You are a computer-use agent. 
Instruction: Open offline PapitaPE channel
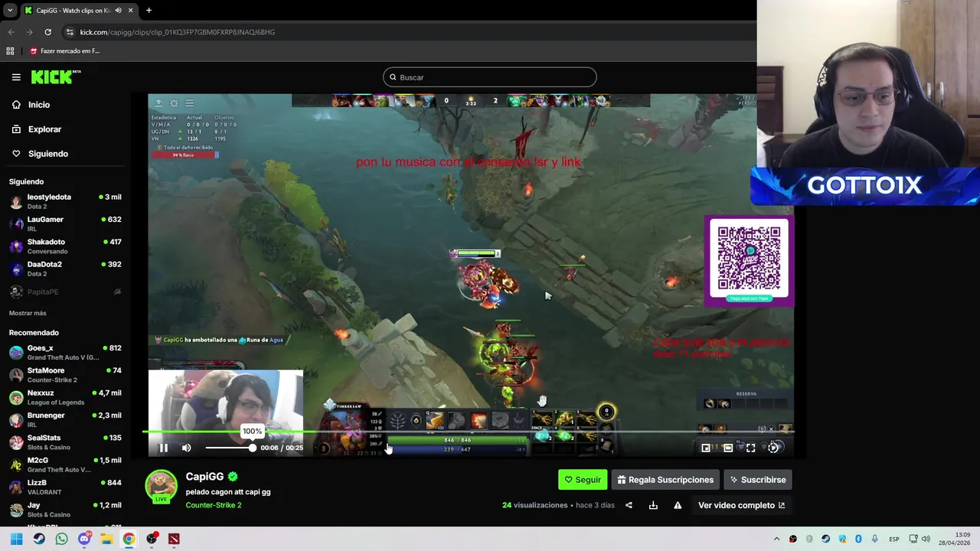coord(65,292)
